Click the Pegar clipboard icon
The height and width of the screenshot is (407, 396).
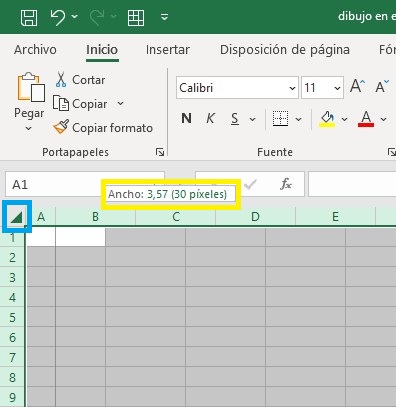pyautogui.click(x=31, y=87)
